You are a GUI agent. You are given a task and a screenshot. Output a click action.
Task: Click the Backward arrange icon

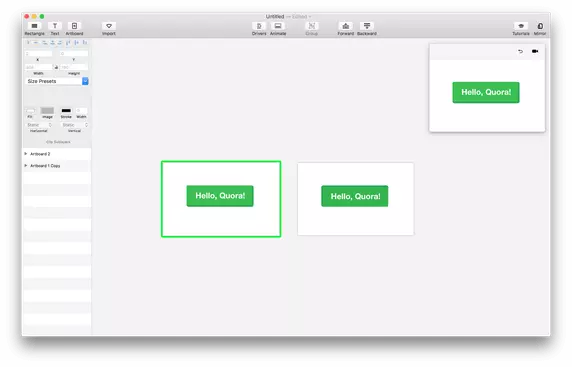367,26
